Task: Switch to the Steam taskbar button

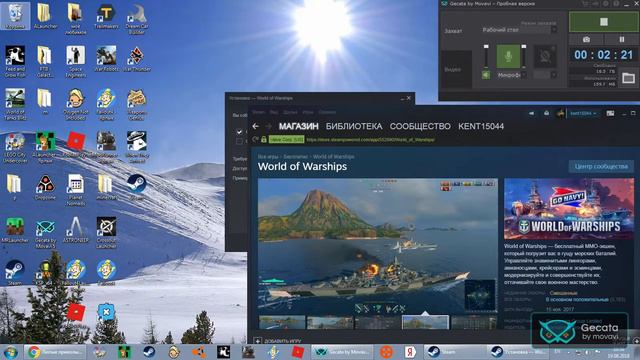Action: coord(453,352)
